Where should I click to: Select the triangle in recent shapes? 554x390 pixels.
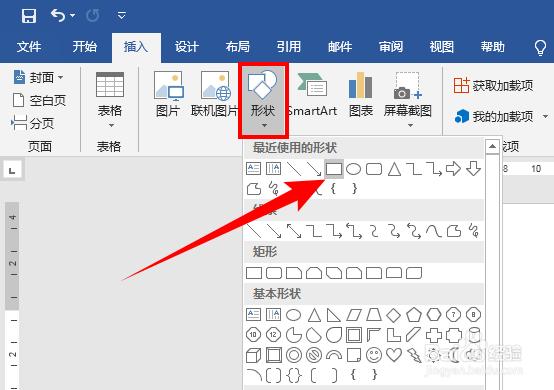click(394, 169)
